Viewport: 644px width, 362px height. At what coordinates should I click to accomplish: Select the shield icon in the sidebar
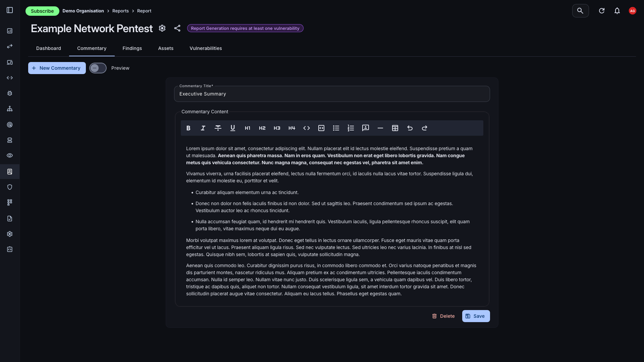tap(10, 187)
